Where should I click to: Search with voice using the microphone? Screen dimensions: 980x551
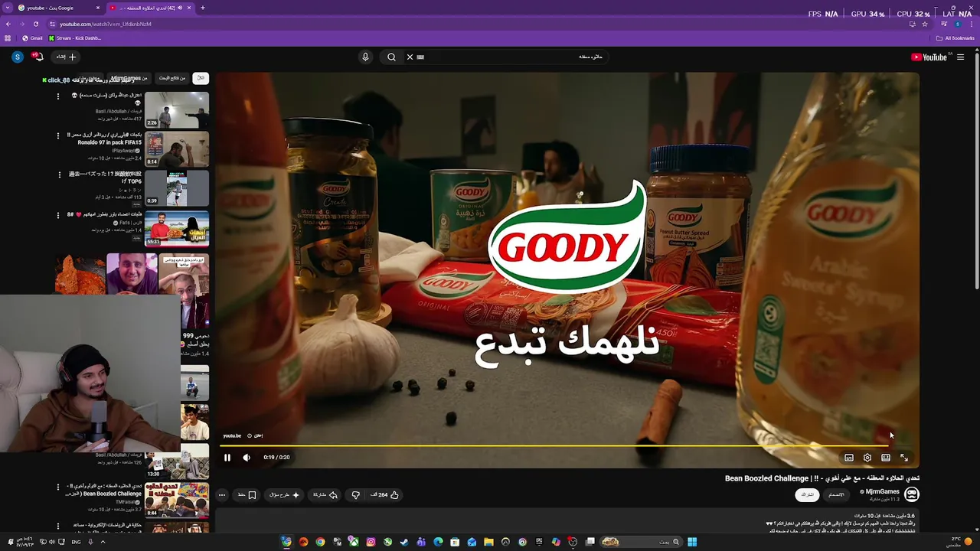(x=365, y=57)
